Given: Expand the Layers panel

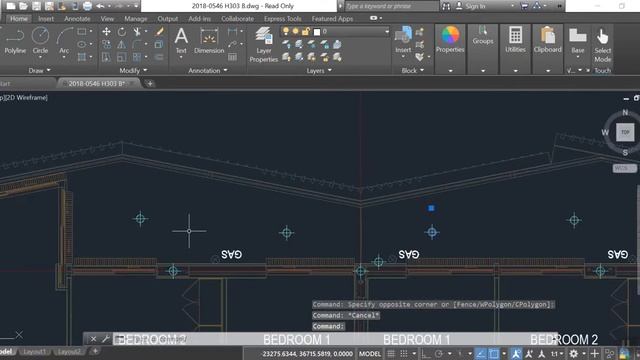Looking at the screenshot, I should pyautogui.click(x=319, y=71).
